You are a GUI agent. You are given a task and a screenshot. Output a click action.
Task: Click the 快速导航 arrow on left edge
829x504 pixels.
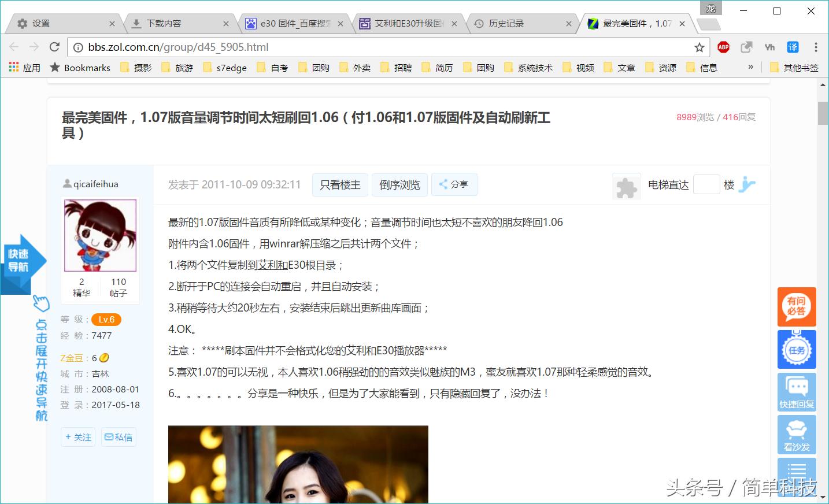point(23,260)
